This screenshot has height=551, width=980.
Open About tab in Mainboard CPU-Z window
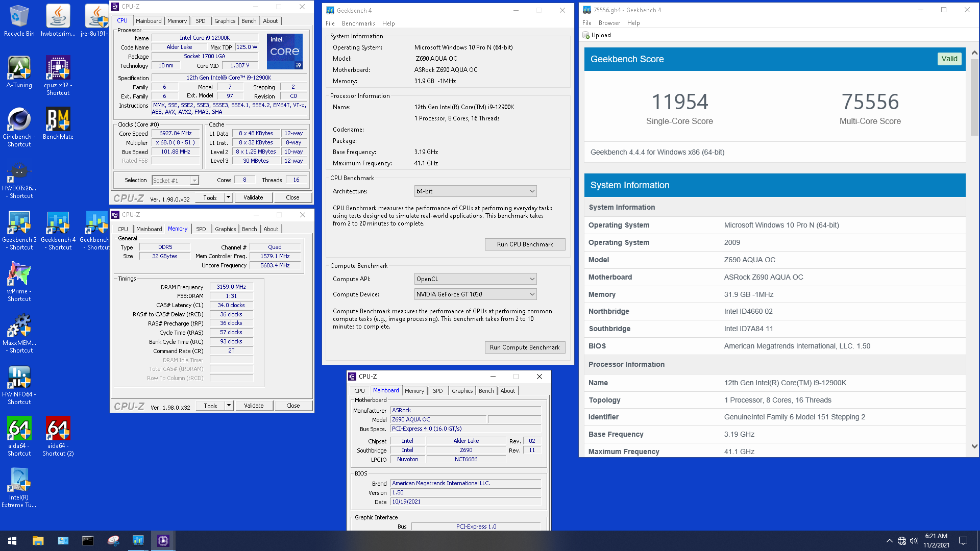click(x=507, y=391)
